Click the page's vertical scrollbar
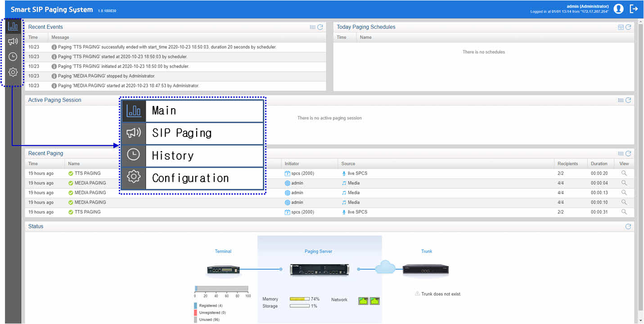644x324 pixels. (x=640, y=171)
